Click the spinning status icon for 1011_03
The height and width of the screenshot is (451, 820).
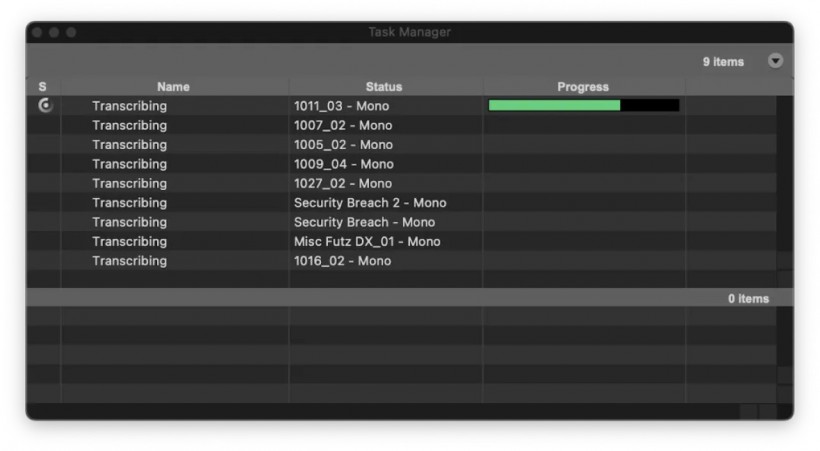(45, 106)
